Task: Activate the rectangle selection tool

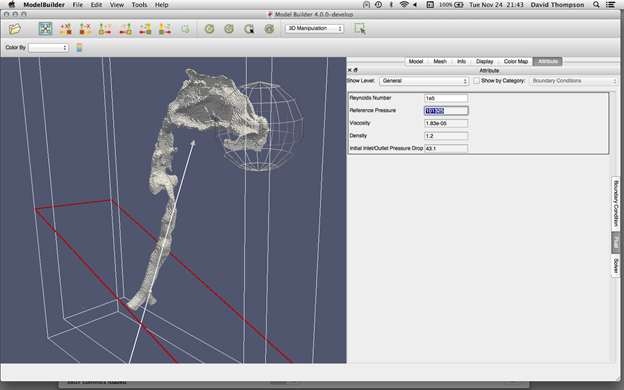Action: click(x=360, y=28)
